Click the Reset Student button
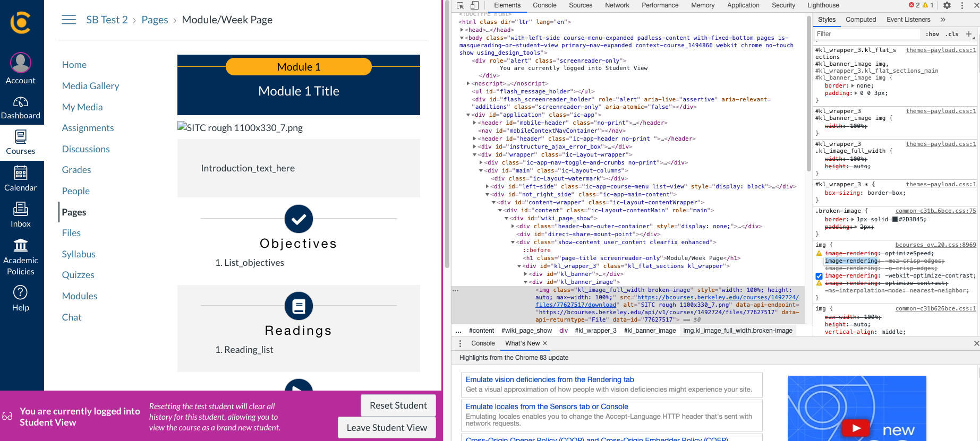 [x=398, y=405]
